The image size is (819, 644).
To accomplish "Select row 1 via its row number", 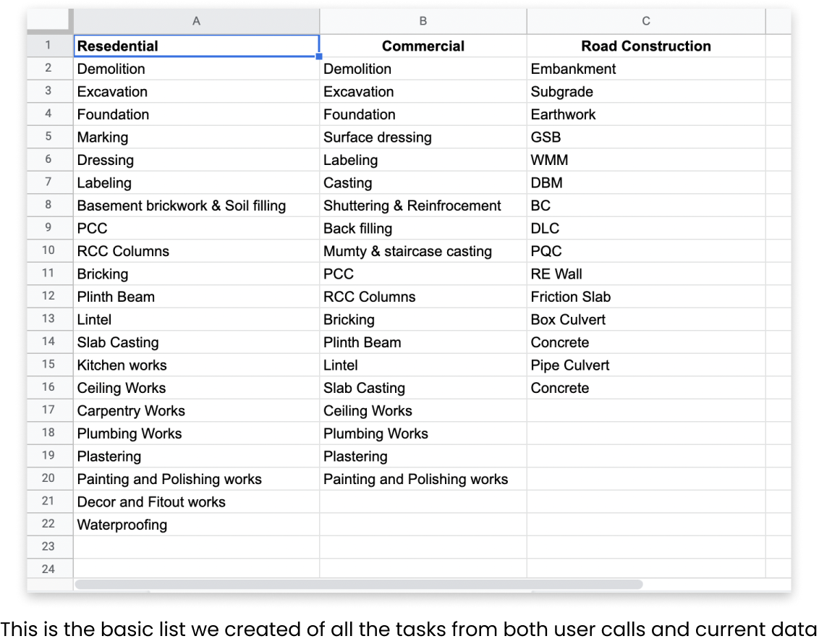I will [48, 46].
